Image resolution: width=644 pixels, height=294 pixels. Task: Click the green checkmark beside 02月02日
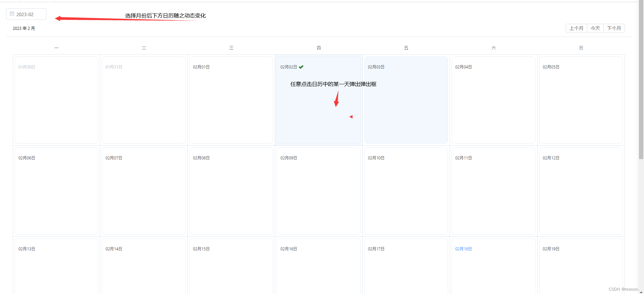(x=301, y=67)
